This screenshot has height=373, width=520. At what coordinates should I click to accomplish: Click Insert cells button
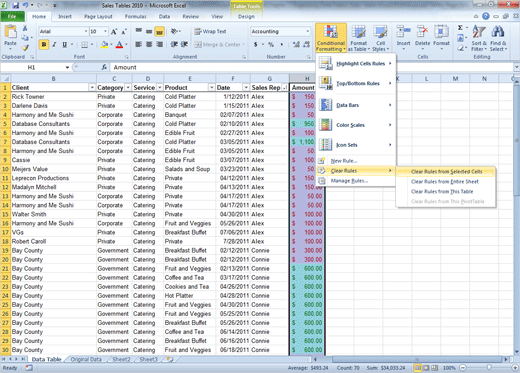(403, 37)
